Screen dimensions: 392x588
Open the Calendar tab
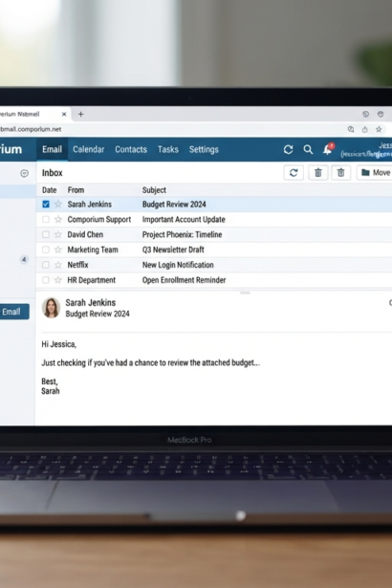coord(89,149)
